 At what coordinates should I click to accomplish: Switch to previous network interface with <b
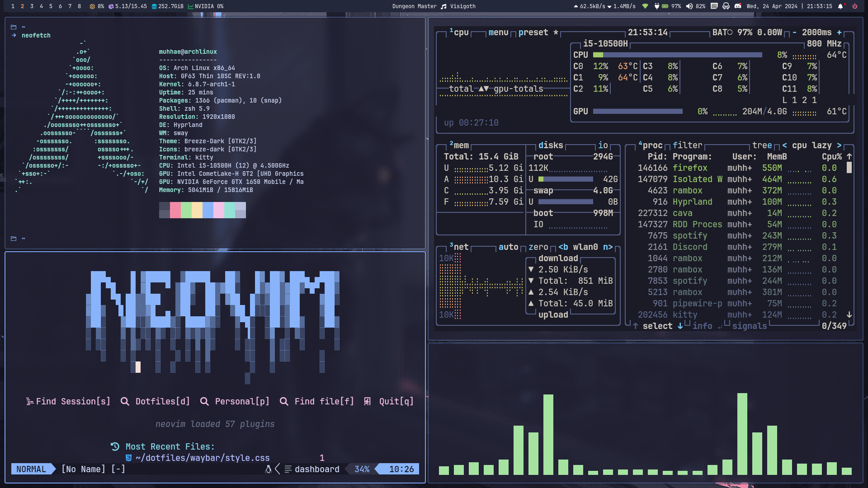(563, 247)
